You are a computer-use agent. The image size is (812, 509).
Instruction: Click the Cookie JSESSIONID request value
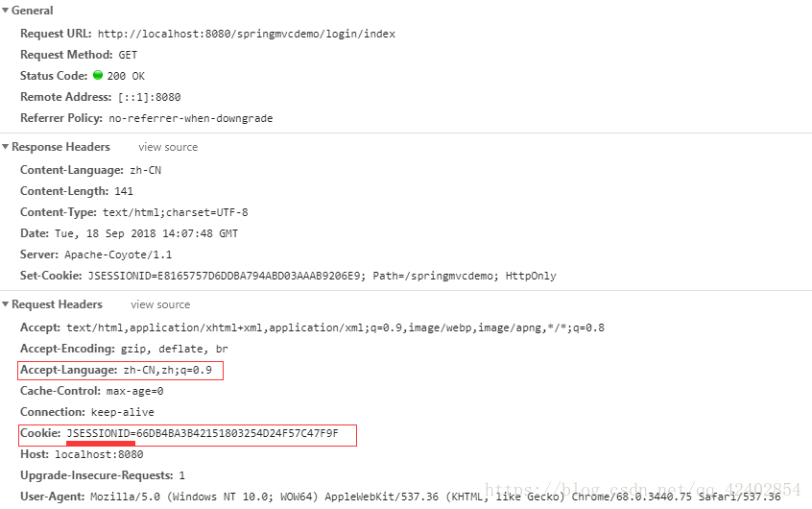[x=203, y=433]
